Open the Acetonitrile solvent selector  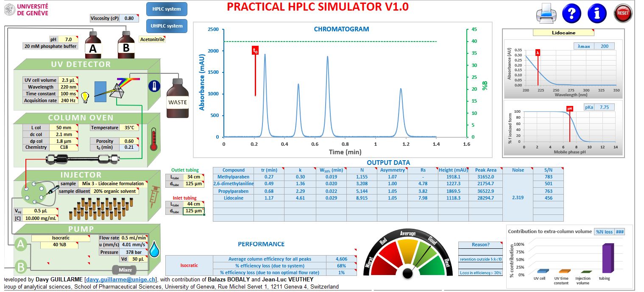coord(152,39)
